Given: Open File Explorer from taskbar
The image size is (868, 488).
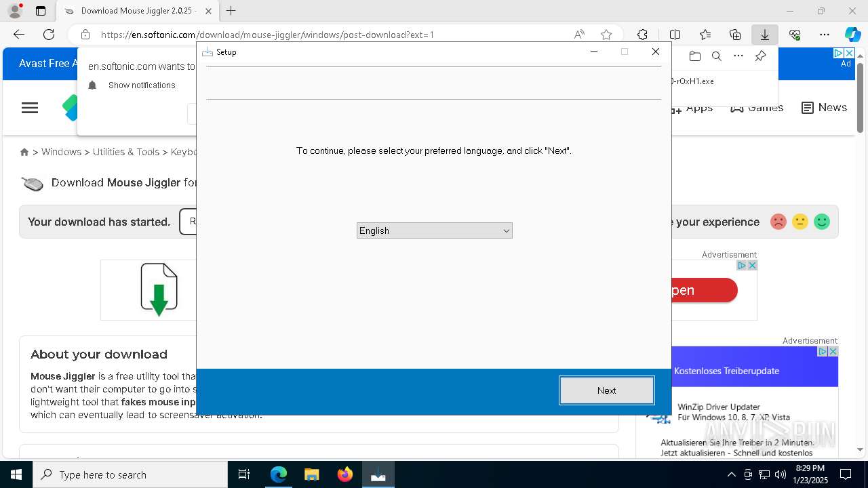Looking at the screenshot, I should click(311, 474).
